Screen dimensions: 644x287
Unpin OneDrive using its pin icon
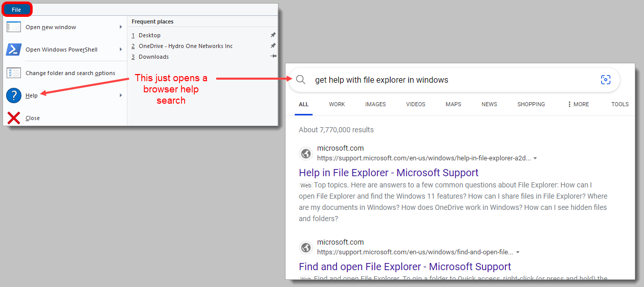(x=273, y=46)
